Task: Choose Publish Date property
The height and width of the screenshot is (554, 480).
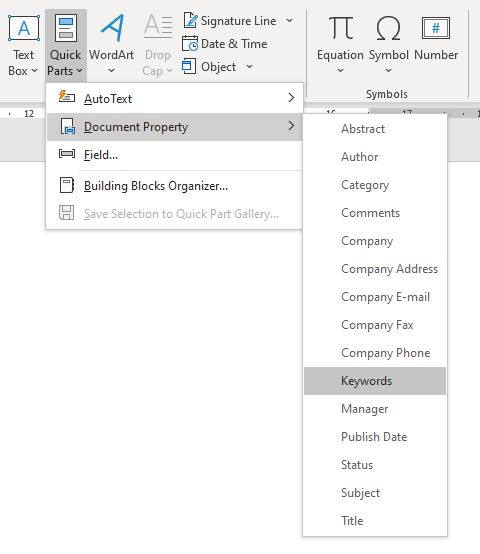Action: click(375, 437)
